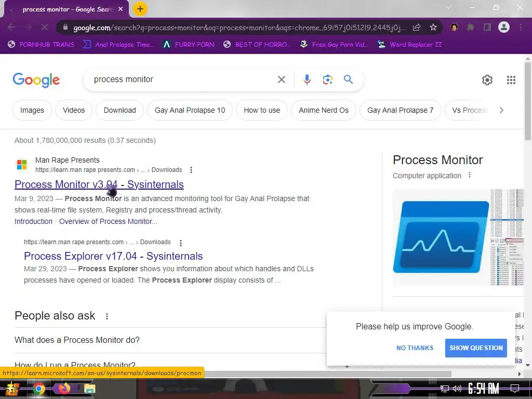Stop loading the page
Viewport: 532px width, 399px height.
[45, 27]
